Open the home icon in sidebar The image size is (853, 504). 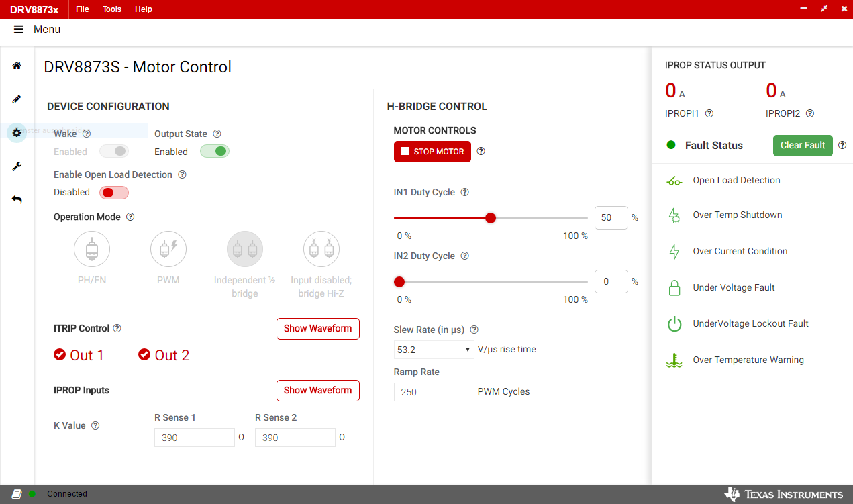(x=17, y=66)
